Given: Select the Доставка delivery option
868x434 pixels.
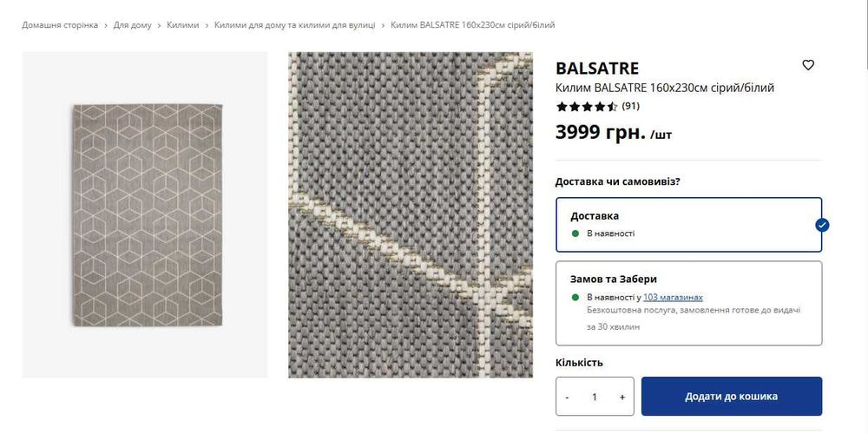Looking at the screenshot, I should tap(688, 225).
